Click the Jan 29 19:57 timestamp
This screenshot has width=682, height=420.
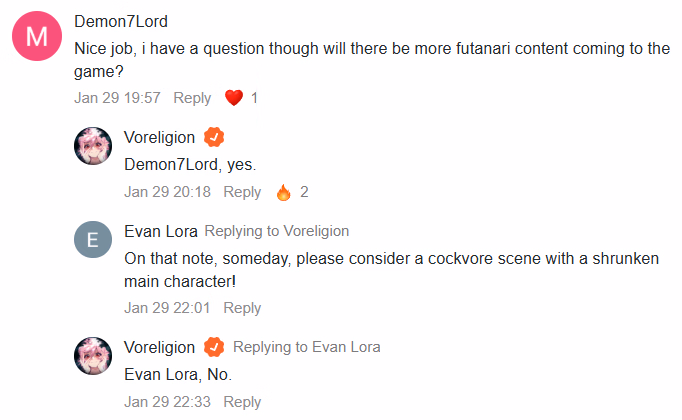point(118,98)
